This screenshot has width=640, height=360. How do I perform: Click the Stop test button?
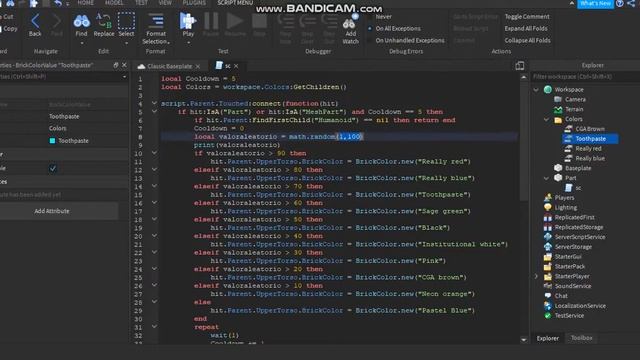tap(259, 21)
